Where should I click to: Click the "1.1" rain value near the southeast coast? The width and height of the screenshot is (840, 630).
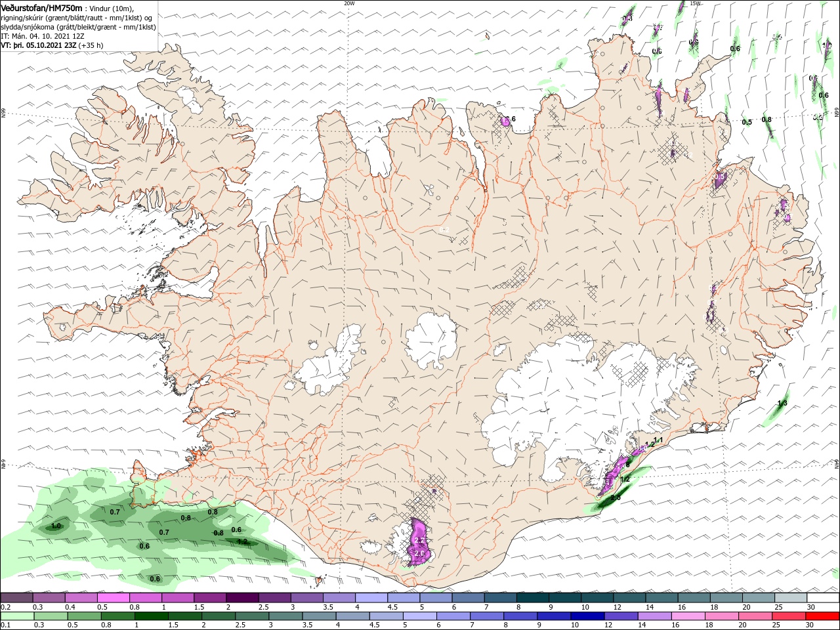pos(659,440)
